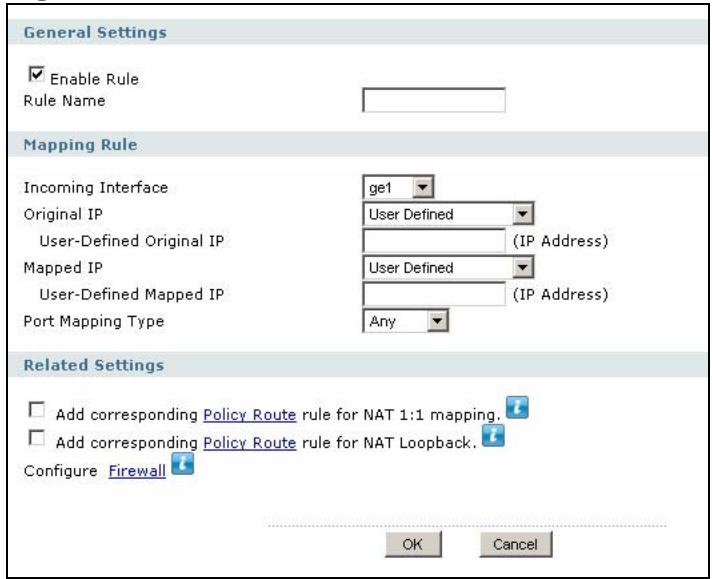Click the Cancel button
The image size is (712, 579).
click(x=516, y=544)
